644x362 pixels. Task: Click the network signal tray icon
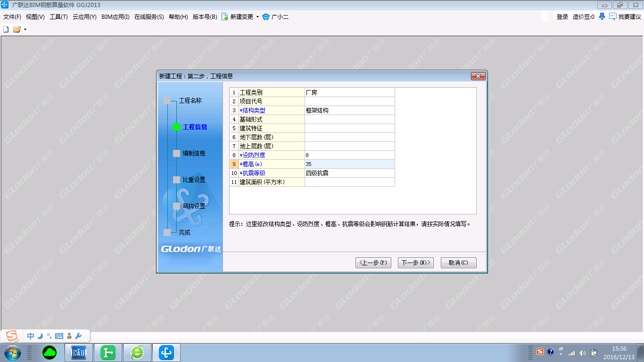(571, 353)
